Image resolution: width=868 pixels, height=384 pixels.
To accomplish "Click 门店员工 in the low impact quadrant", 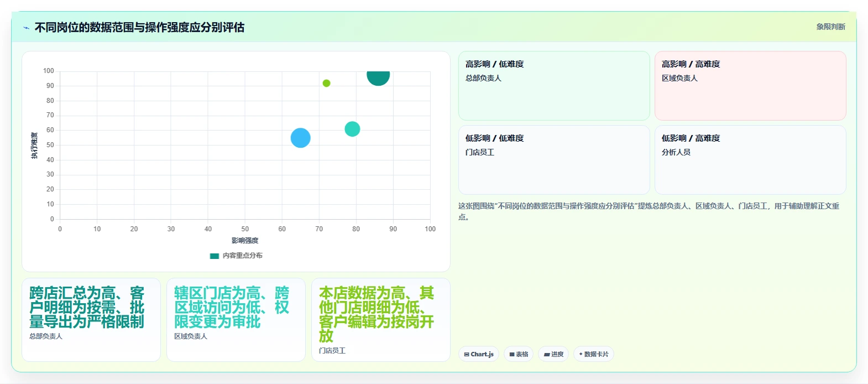I will pyautogui.click(x=479, y=152).
